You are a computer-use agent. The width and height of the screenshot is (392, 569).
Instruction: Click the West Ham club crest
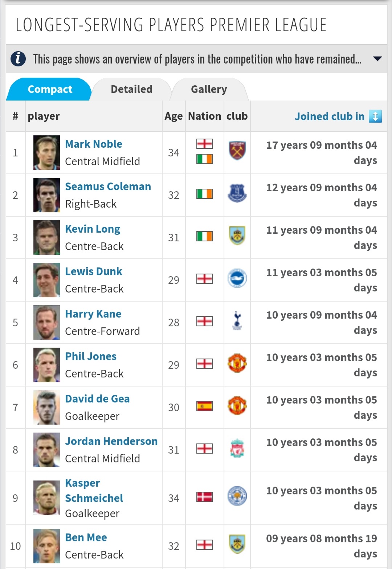(x=237, y=151)
